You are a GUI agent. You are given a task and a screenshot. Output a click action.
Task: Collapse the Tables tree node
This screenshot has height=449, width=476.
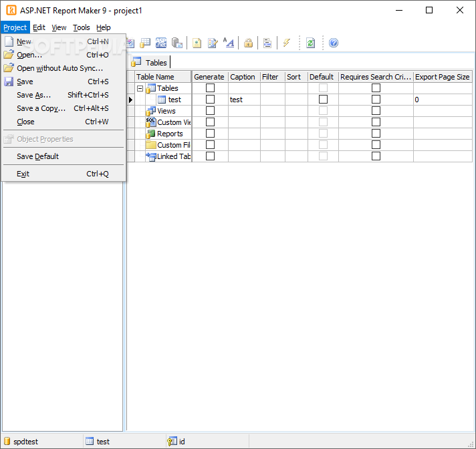[x=140, y=89]
